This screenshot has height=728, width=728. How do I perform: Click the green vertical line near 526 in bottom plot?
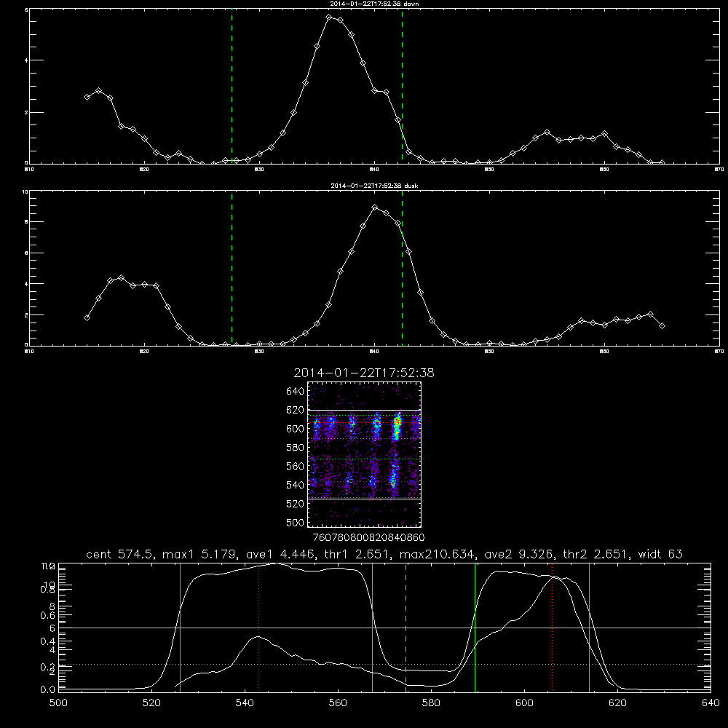[180, 627]
